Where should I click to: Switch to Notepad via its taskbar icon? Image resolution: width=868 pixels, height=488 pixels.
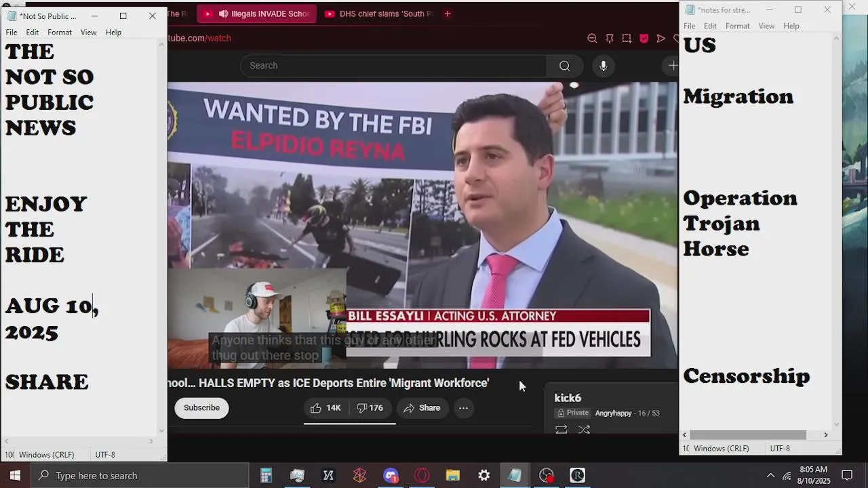[x=515, y=476]
